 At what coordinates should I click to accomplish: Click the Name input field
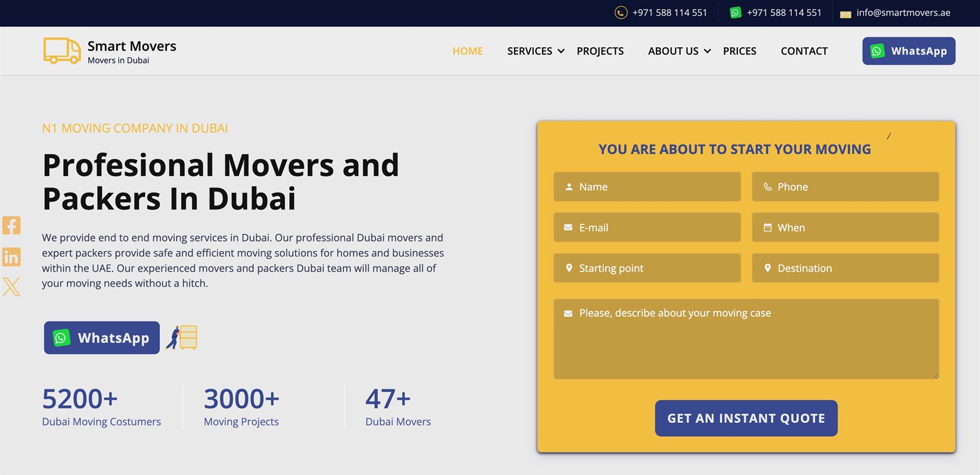(647, 187)
